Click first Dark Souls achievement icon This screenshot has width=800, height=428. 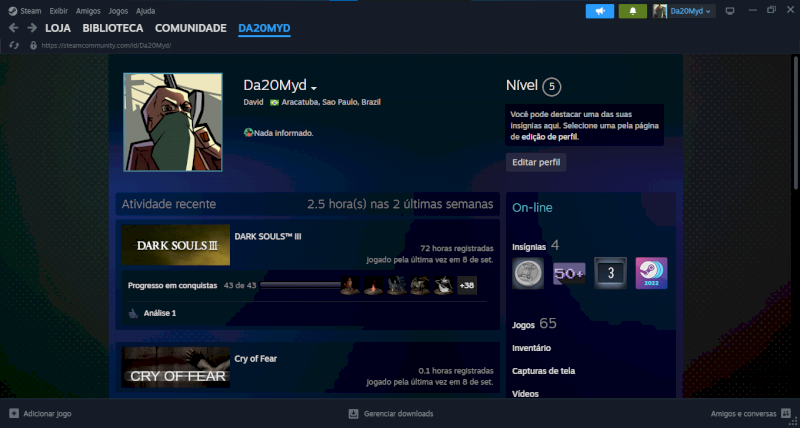click(x=350, y=286)
